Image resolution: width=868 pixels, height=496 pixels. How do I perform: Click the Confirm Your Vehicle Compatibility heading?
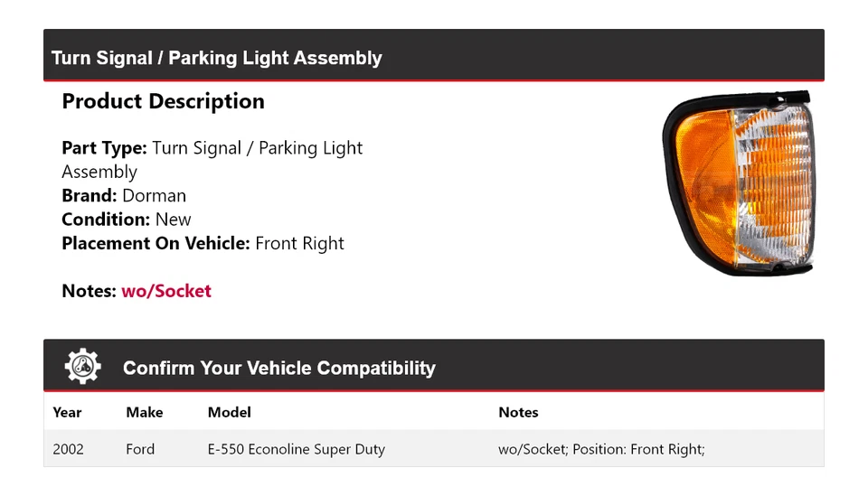tap(279, 368)
